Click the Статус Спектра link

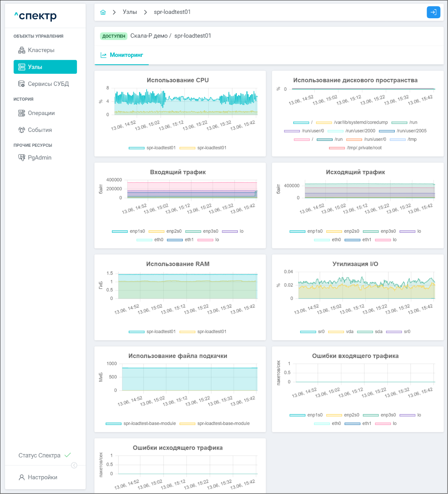40,455
